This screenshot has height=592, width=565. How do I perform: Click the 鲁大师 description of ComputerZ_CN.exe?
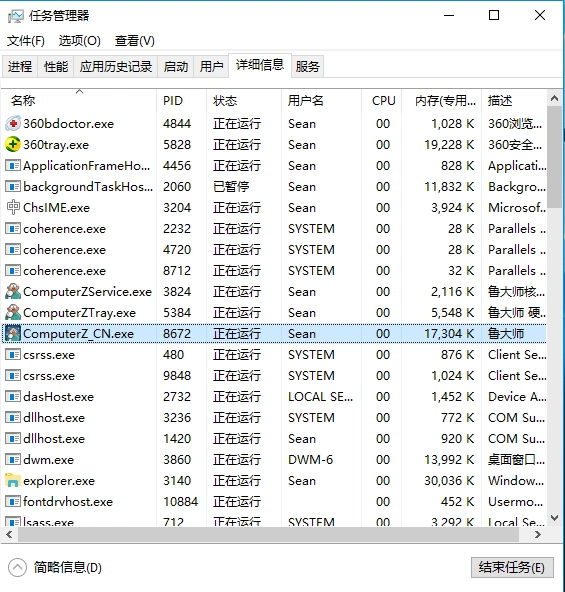(506, 334)
